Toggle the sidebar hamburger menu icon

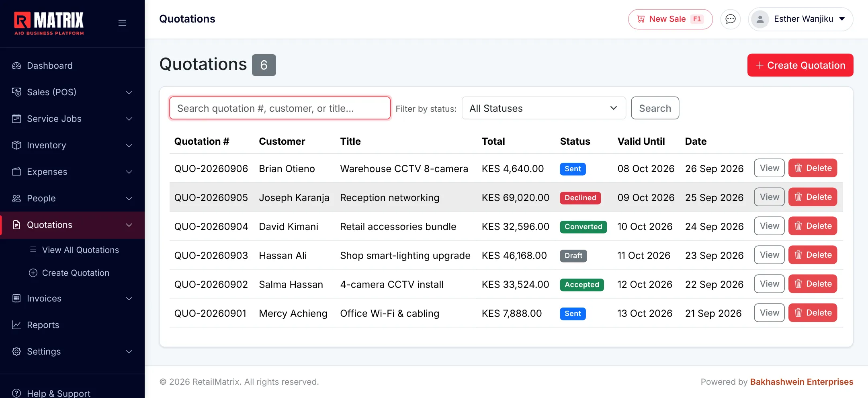click(x=122, y=23)
